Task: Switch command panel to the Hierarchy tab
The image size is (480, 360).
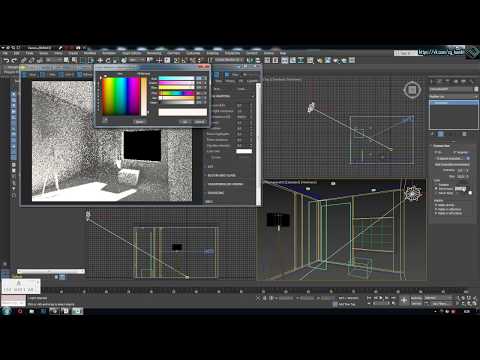Action: 448,81
